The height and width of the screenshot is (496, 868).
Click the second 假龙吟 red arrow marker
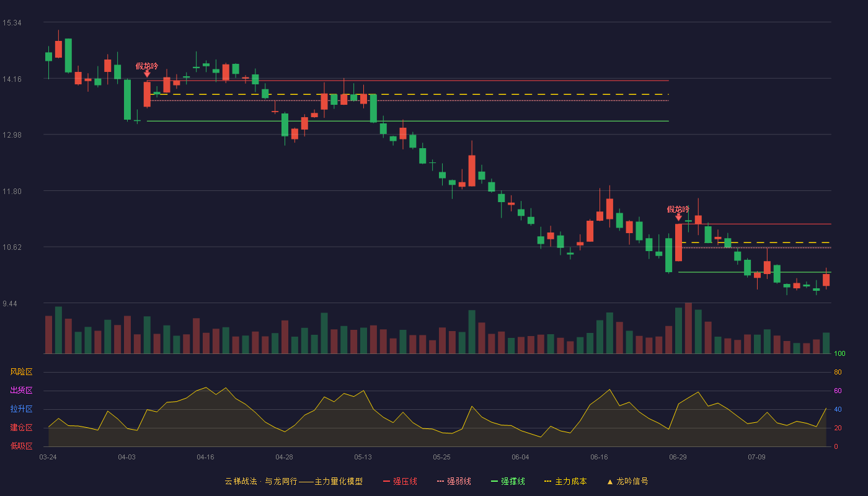[x=678, y=217]
